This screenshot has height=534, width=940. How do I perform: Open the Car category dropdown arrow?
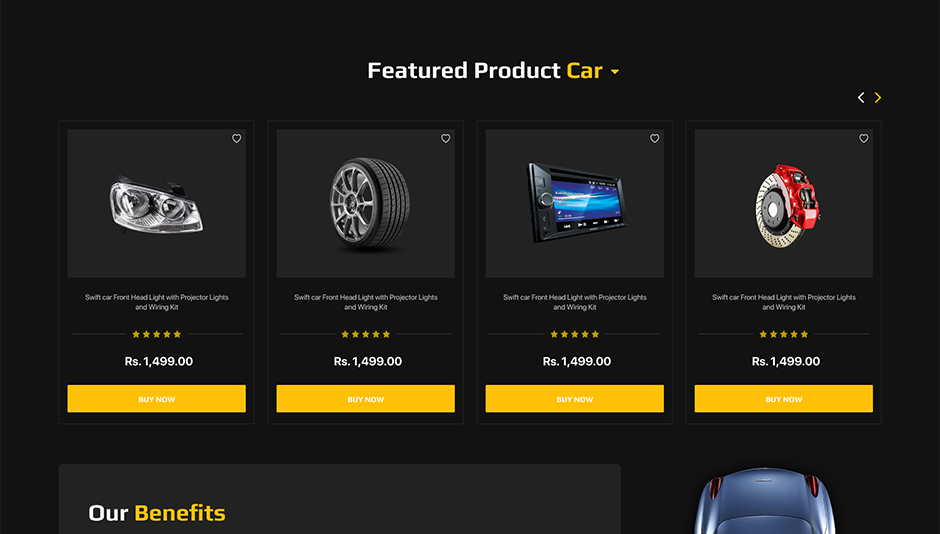point(614,72)
